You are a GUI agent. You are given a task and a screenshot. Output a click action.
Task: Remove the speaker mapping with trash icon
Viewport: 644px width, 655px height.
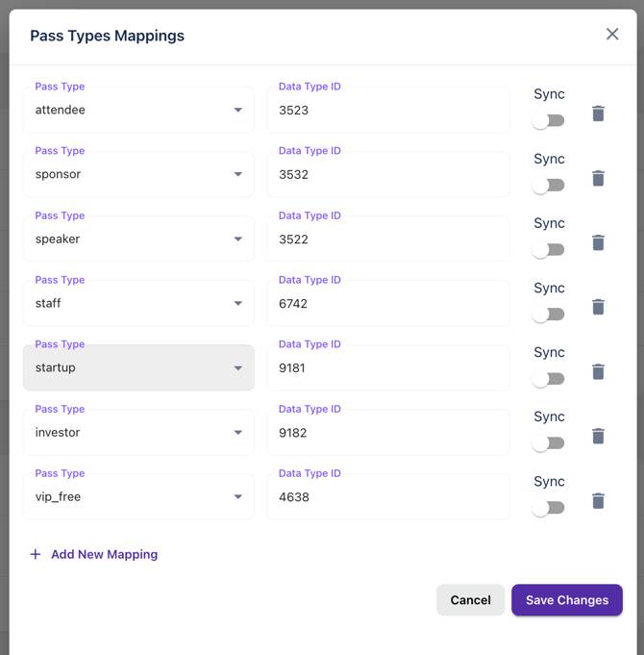point(598,242)
